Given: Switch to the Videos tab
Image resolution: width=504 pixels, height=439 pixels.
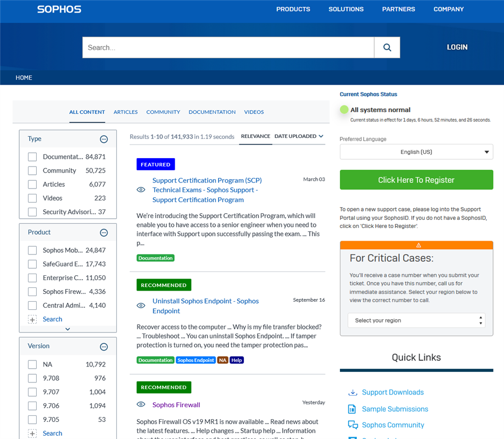Looking at the screenshot, I should pos(254,112).
